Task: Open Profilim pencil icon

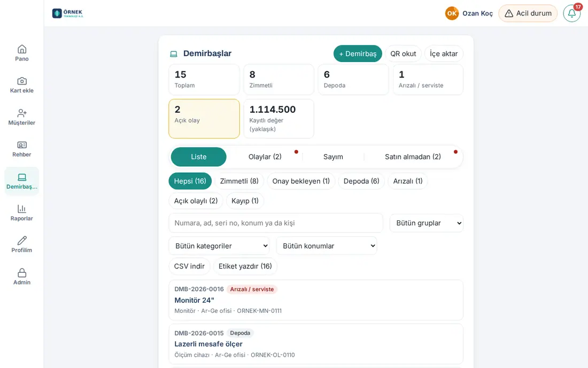Action: (22, 241)
